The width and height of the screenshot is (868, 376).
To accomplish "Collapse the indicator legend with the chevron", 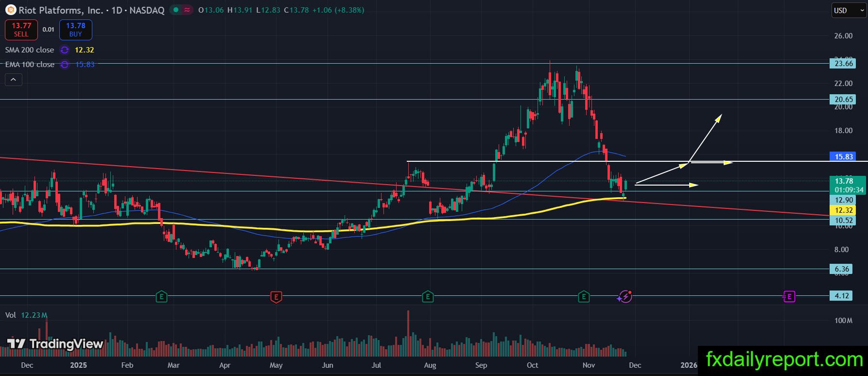I will pos(14,80).
